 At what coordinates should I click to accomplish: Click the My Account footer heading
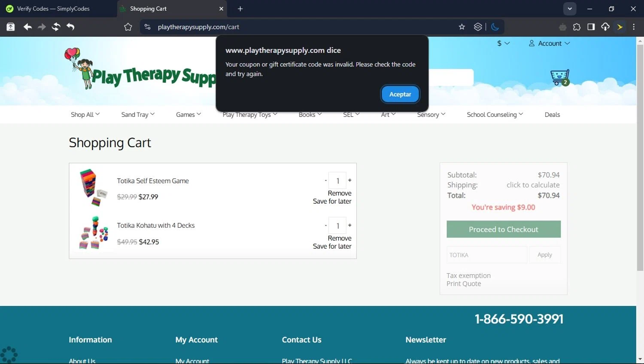tap(196, 340)
